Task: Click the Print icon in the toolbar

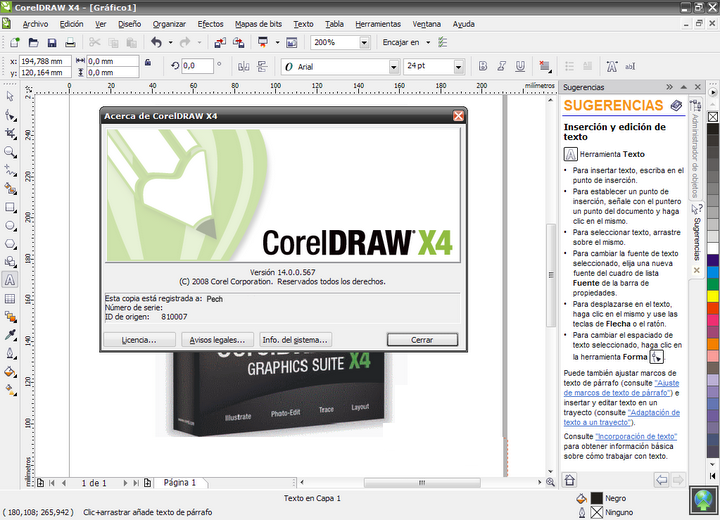Action: point(70,43)
